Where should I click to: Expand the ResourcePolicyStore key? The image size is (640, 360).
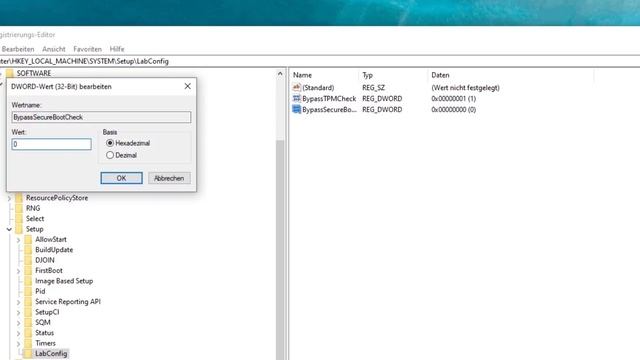[9, 198]
